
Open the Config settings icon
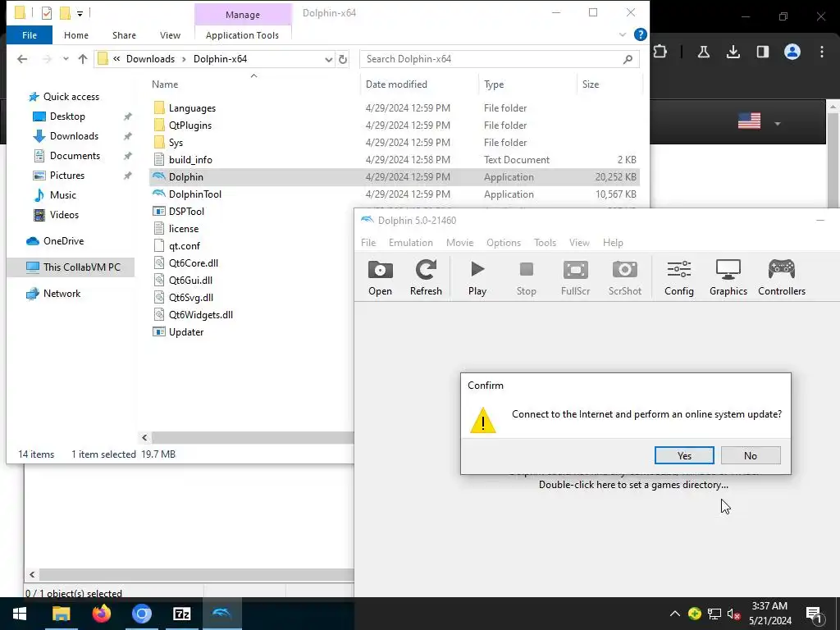pyautogui.click(x=678, y=277)
